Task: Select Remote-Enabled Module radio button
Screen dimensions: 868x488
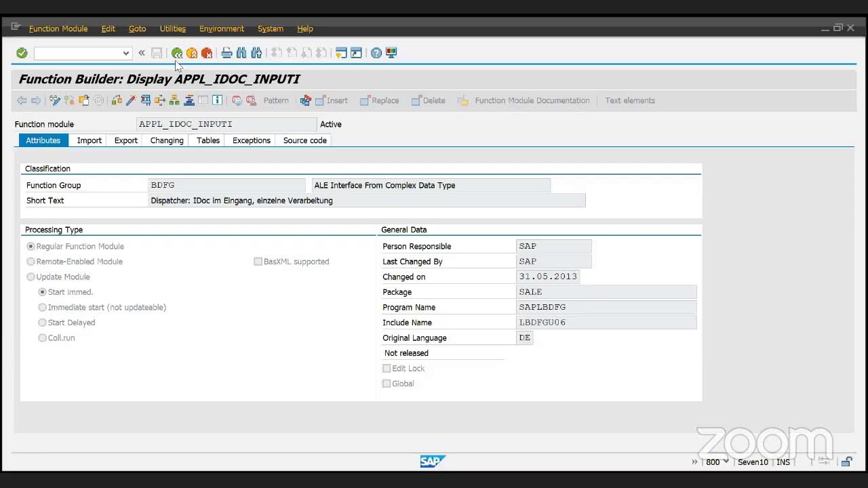Action: pyautogui.click(x=31, y=261)
